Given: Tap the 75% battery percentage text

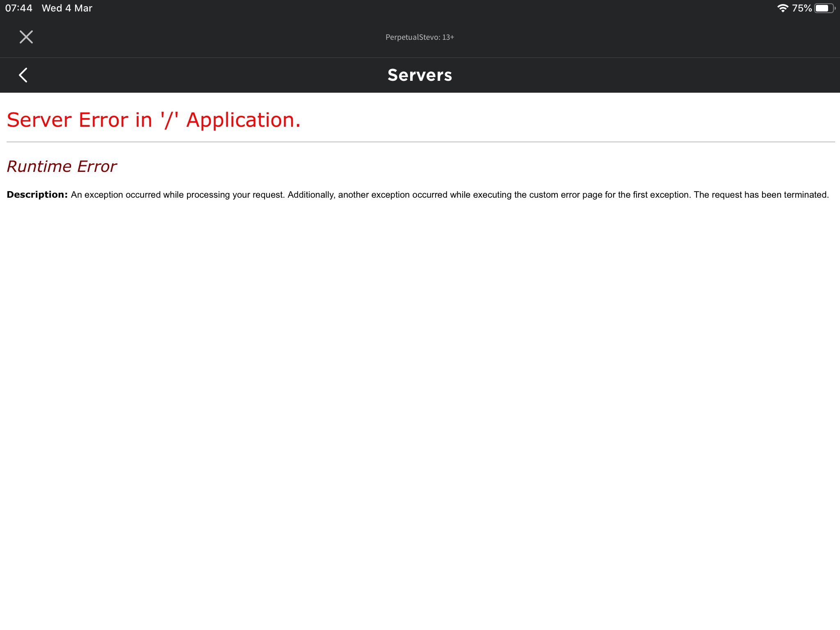Looking at the screenshot, I should tap(801, 8).
